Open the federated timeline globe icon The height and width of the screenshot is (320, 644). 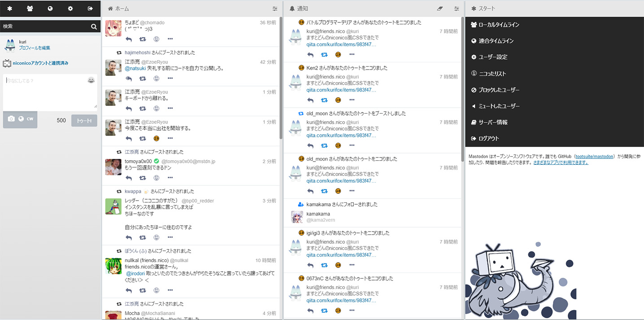pyautogui.click(x=49, y=8)
